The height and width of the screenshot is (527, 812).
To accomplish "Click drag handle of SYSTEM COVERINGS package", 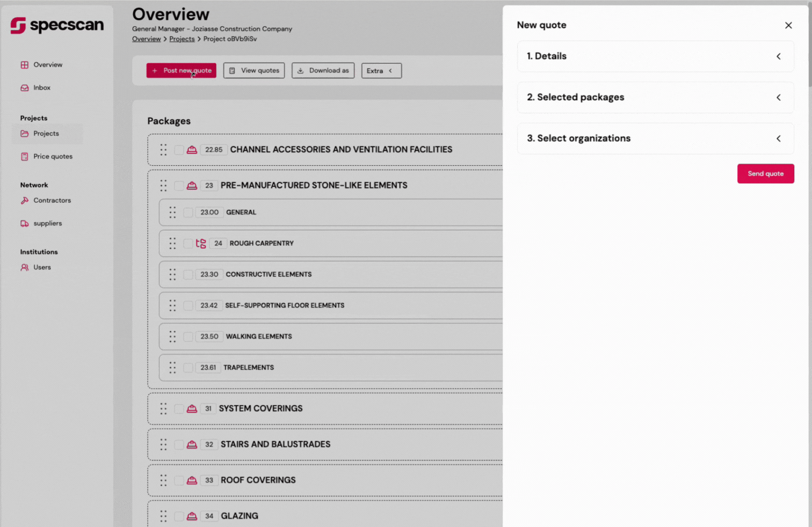I will pyautogui.click(x=163, y=409).
